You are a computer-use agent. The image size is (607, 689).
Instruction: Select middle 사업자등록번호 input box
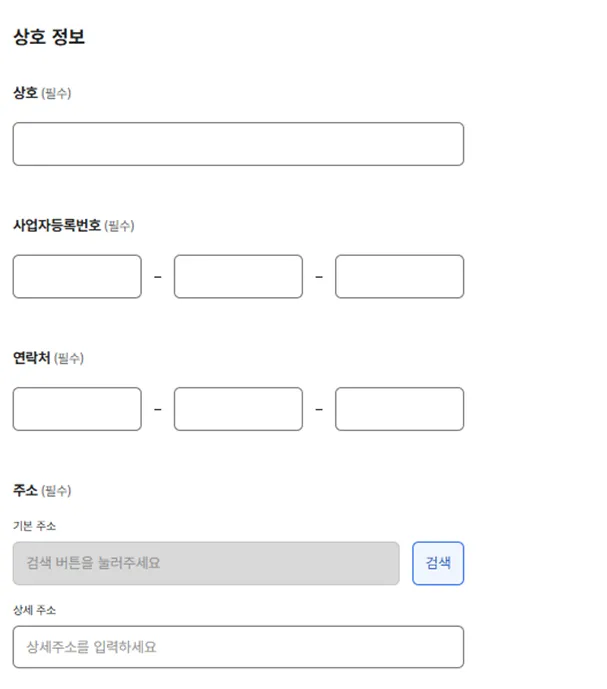click(x=238, y=276)
